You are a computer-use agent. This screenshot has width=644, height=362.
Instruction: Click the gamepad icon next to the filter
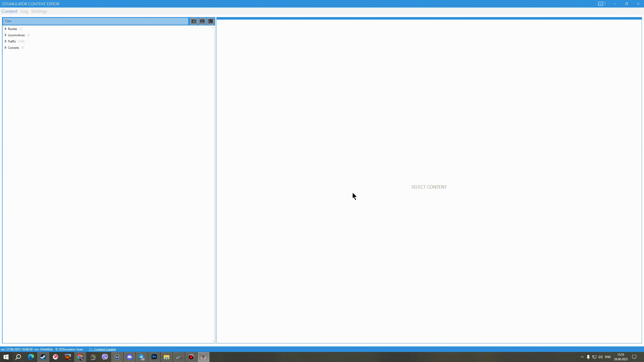202,21
